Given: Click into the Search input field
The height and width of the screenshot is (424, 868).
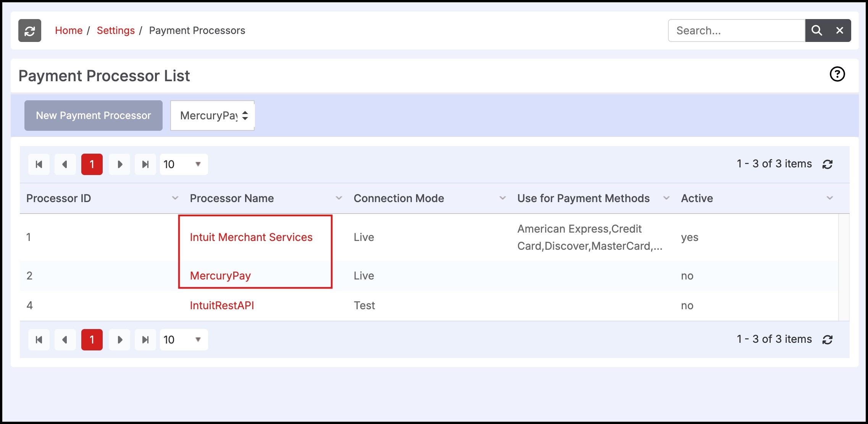Looking at the screenshot, I should (736, 31).
